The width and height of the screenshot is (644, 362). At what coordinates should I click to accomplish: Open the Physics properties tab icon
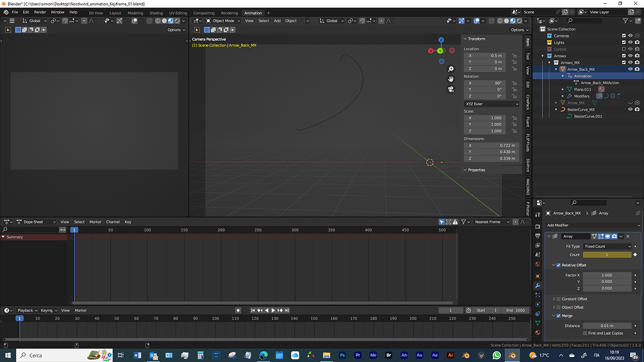pos(537,304)
